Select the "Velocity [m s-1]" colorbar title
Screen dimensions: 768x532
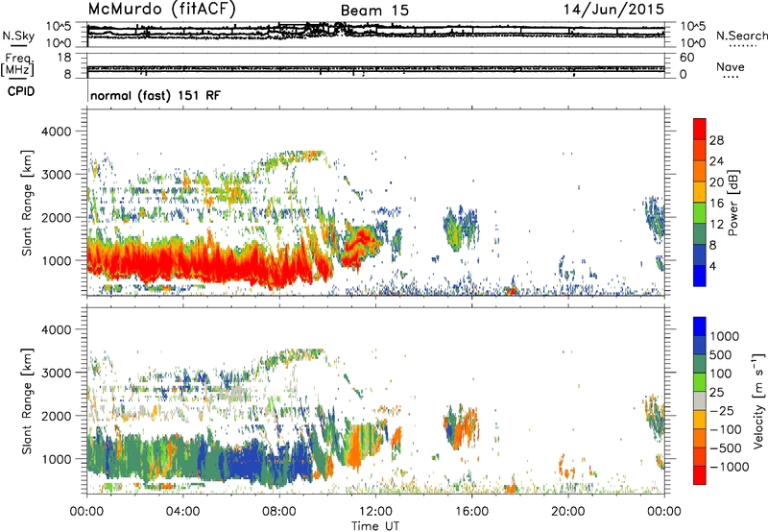click(758, 400)
